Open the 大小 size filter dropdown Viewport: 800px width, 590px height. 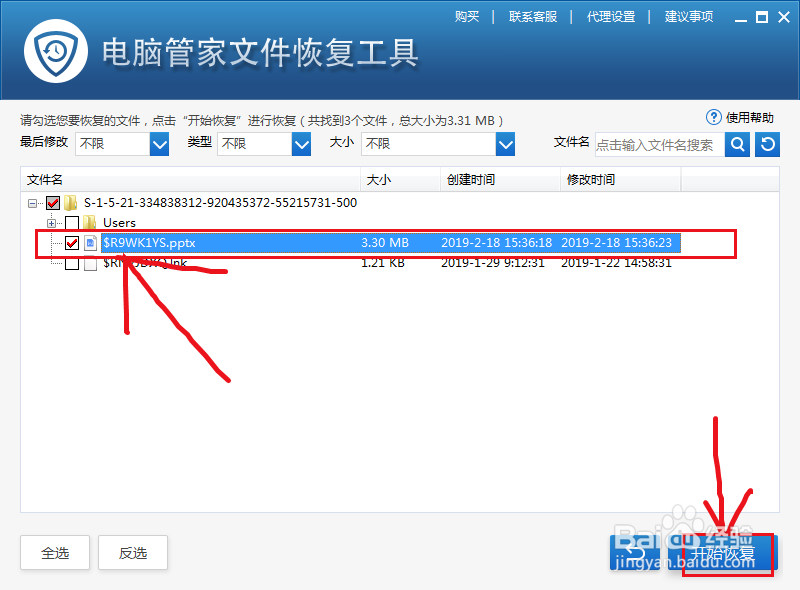pos(503,143)
